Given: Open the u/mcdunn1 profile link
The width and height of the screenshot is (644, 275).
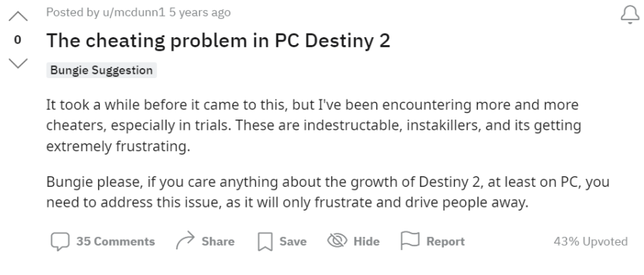Looking at the screenshot, I should click(x=133, y=12).
